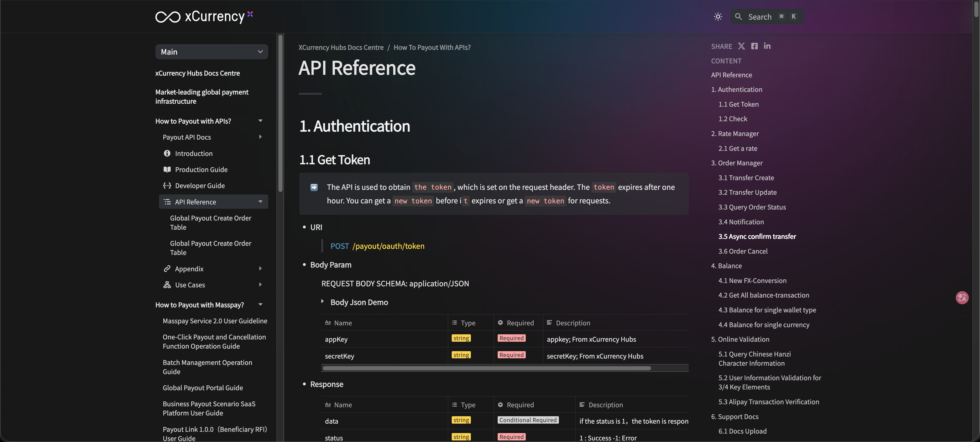The width and height of the screenshot is (980, 442).
Task: Jump to 3.5 Async confirm transfer
Action: [757, 237]
